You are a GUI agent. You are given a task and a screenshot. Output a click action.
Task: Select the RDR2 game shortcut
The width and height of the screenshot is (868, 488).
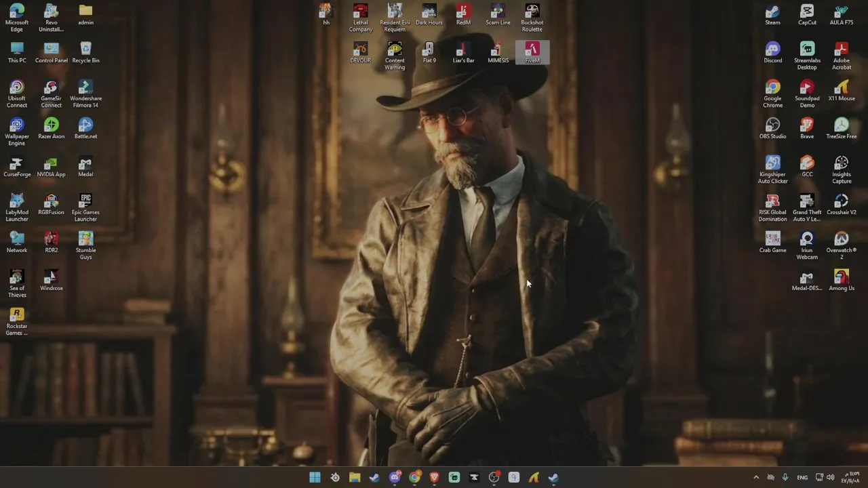coord(51,242)
